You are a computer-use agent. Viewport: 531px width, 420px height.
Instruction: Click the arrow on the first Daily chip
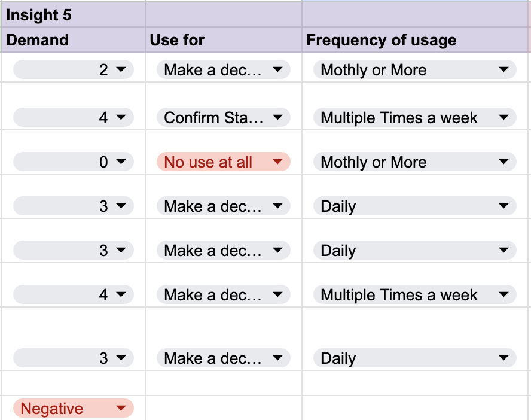503,206
